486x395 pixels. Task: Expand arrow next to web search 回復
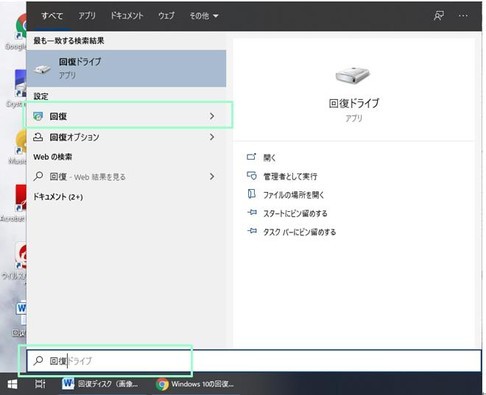coord(212,176)
